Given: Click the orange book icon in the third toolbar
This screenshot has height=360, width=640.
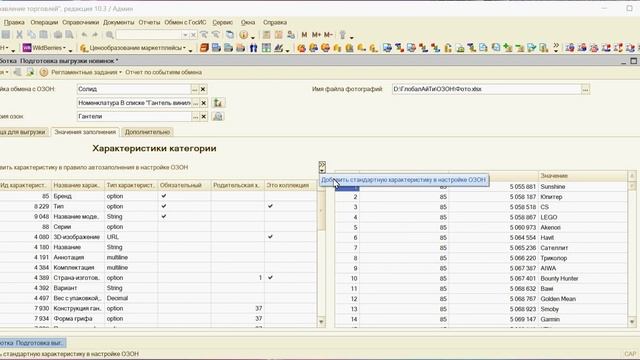Looking at the screenshot, I should 204,48.
